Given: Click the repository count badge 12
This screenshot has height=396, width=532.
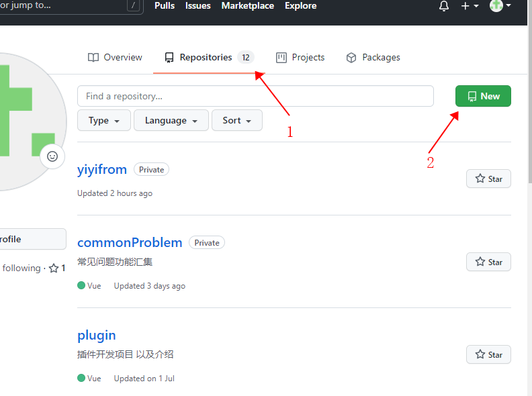Looking at the screenshot, I should tap(246, 57).
